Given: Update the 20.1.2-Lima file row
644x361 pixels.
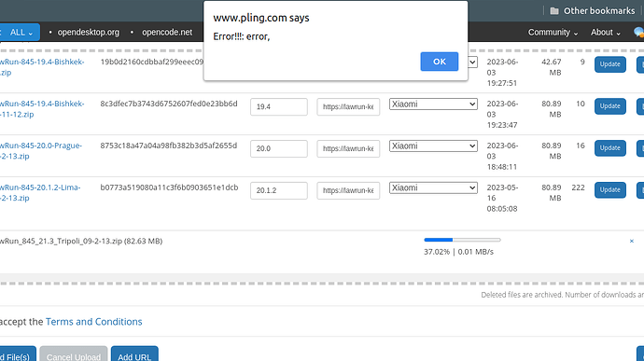Looking at the screenshot, I should tap(609, 190).
